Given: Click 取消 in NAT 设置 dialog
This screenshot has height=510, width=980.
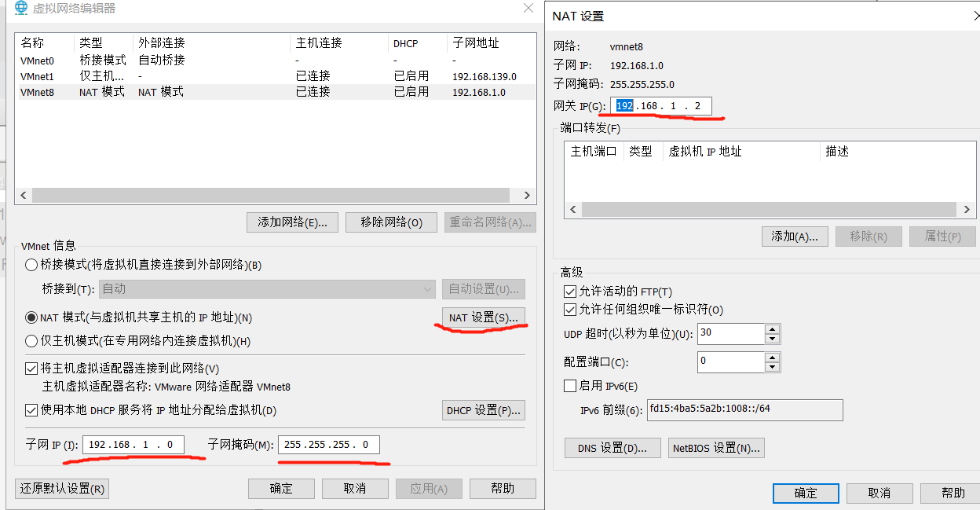Looking at the screenshot, I should point(879,493).
